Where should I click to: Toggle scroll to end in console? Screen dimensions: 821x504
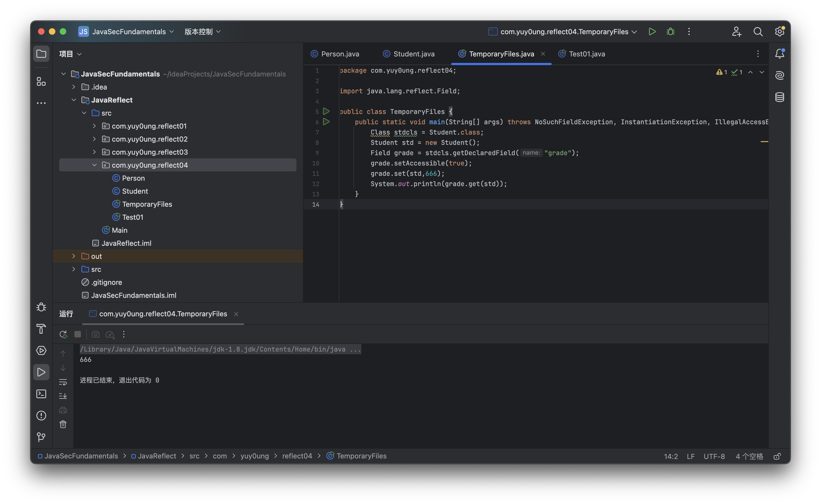click(x=63, y=396)
